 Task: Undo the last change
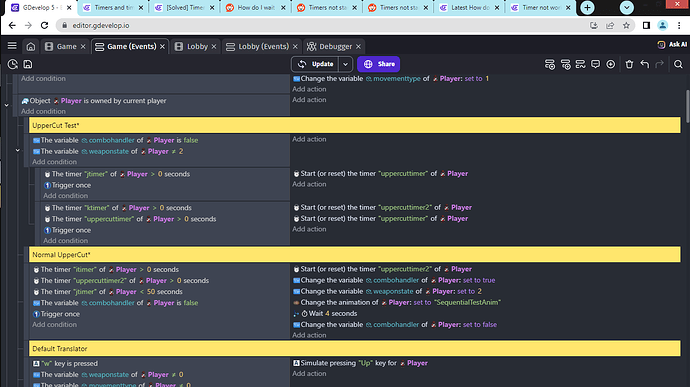645,64
